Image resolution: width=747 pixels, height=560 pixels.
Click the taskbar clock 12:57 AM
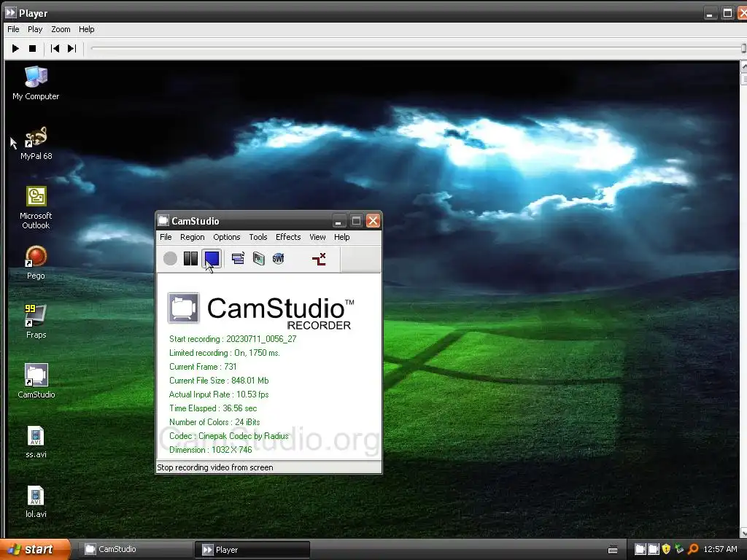click(720, 550)
